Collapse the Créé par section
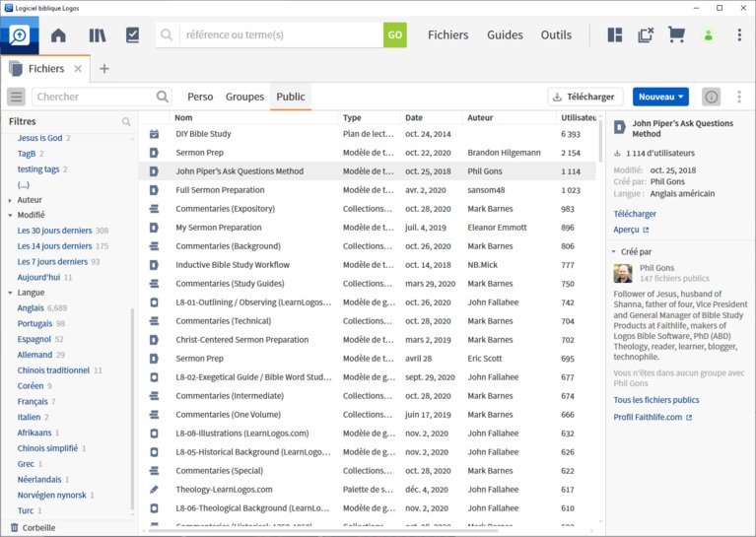This screenshot has height=537, width=756. (x=614, y=251)
